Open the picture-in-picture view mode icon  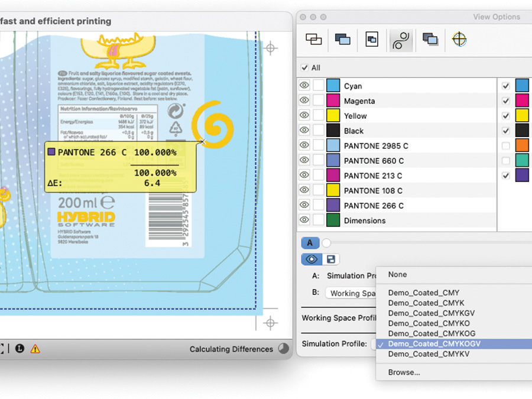(x=372, y=40)
